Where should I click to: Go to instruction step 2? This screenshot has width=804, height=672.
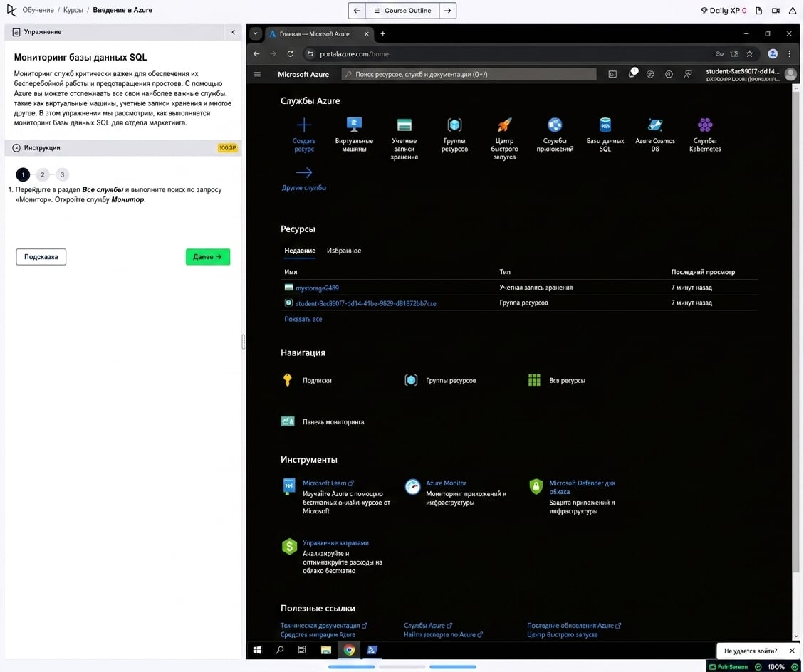(43, 175)
